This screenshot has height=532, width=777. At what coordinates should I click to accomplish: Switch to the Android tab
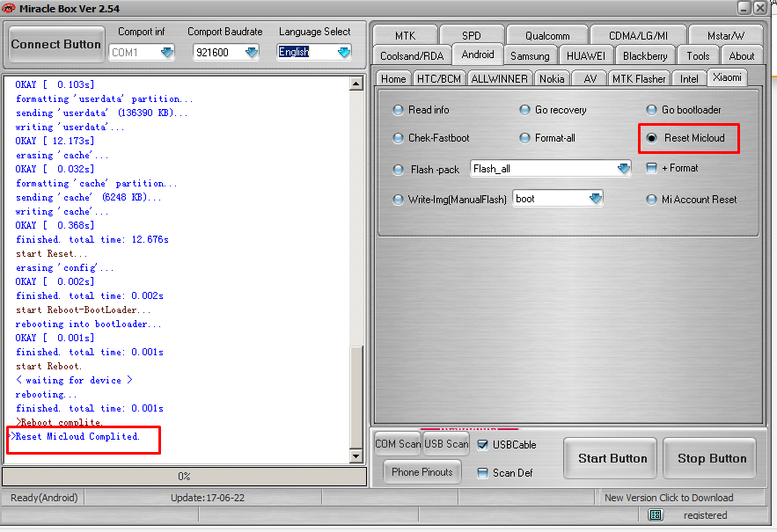(478, 55)
